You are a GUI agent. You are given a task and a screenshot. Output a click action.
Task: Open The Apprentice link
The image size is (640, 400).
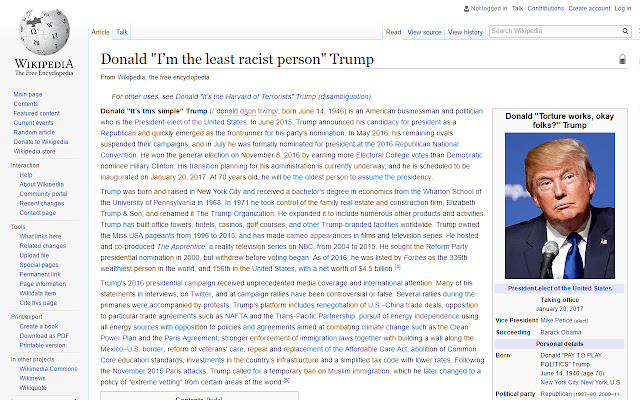[x=181, y=247]
